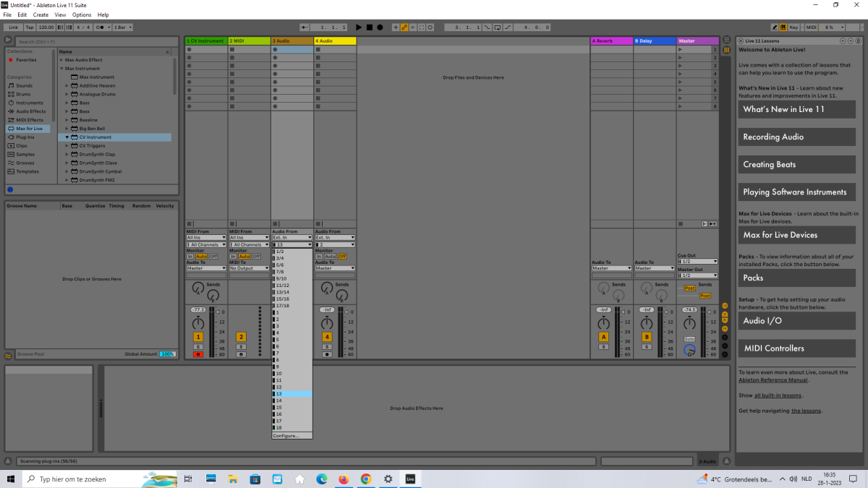The height and width of the screenshot is (488, 868).
Task: Select Audio Effects category in browser
Action: (31, 111)
